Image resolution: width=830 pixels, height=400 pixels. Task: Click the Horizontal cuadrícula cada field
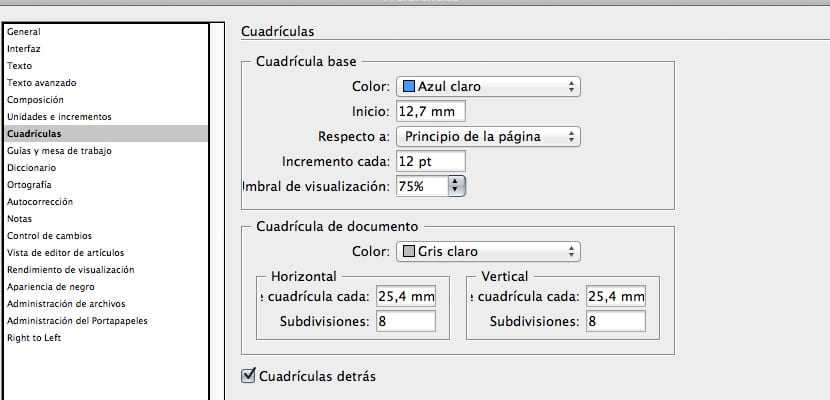[405, 296]
